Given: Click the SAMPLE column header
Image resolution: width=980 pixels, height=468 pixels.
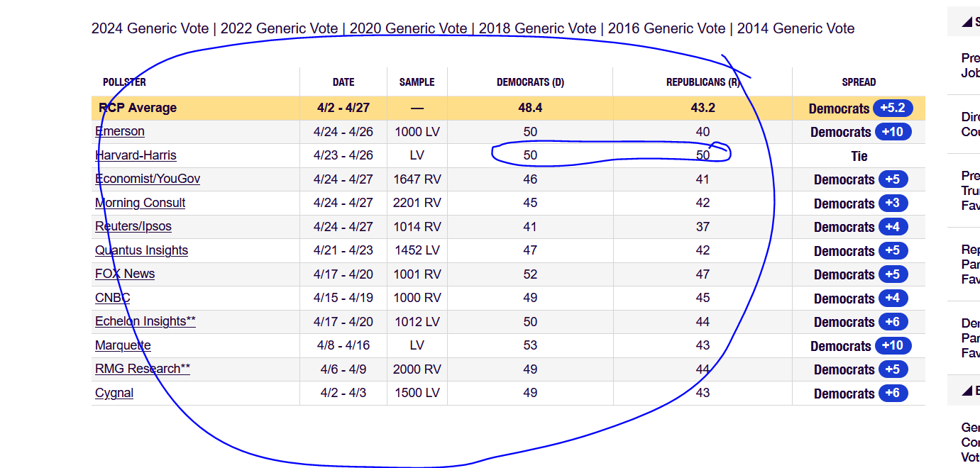Looking at the screenshot, I should 417,82.
